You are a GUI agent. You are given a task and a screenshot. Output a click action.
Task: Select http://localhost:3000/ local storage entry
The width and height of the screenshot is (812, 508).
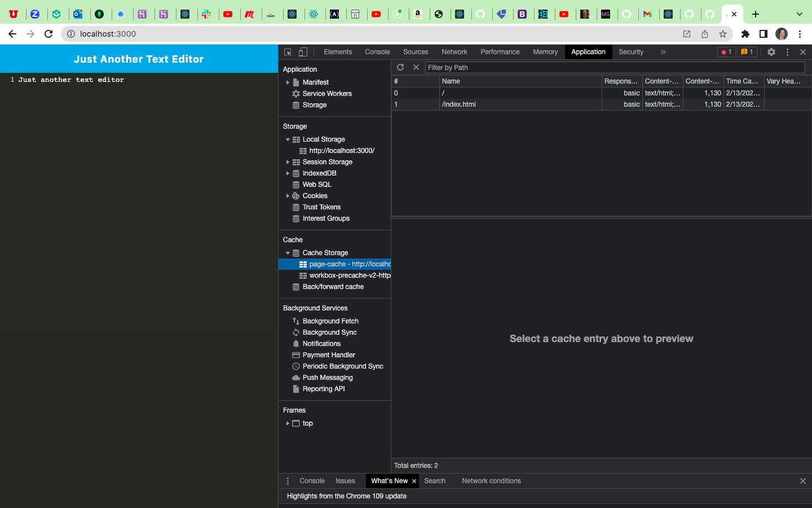342,151
